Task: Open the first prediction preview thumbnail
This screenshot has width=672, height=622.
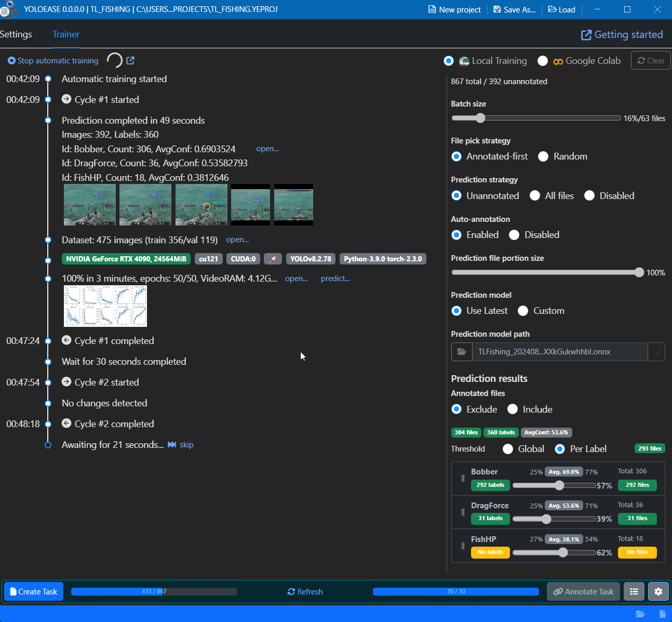Action: (90, 205)
